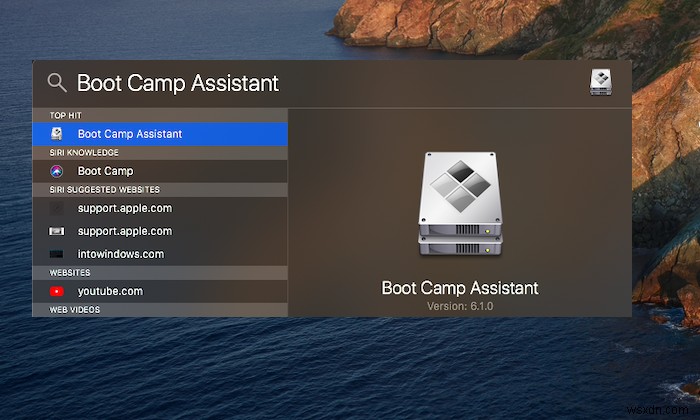Click the Siri icon beside Boot Camp

[57, 171]
